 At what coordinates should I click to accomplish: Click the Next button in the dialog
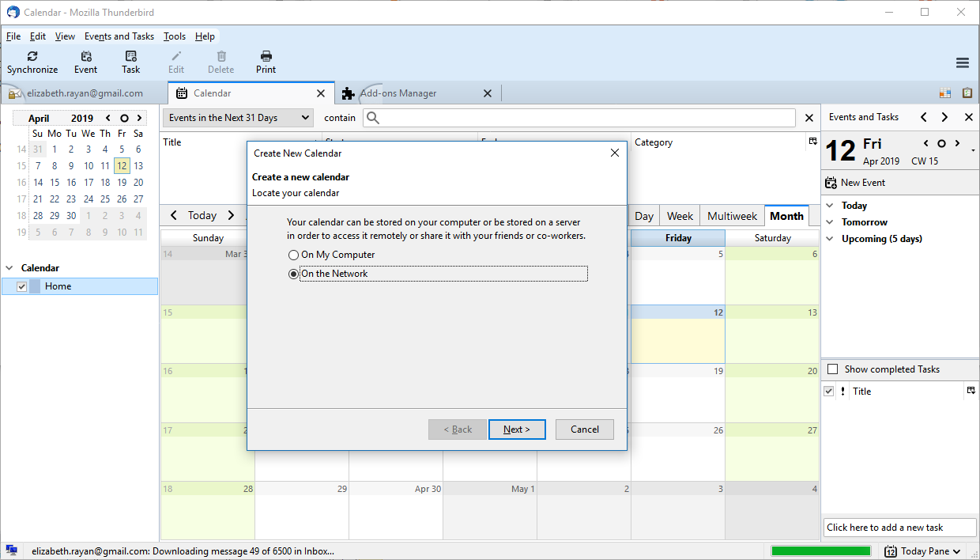click(517, 429)
